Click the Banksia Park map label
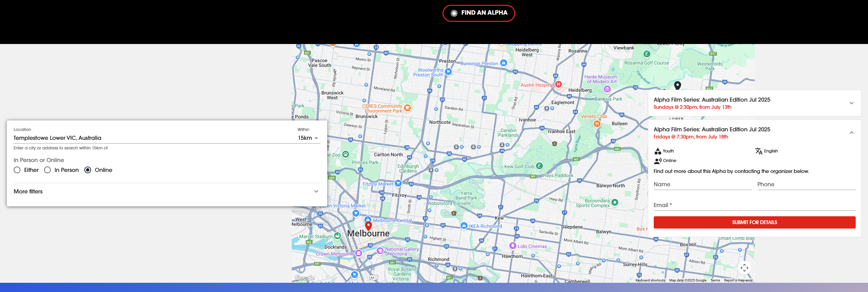Image resolution: width=868 pixels, height=292 pixels. coord(608,99)
